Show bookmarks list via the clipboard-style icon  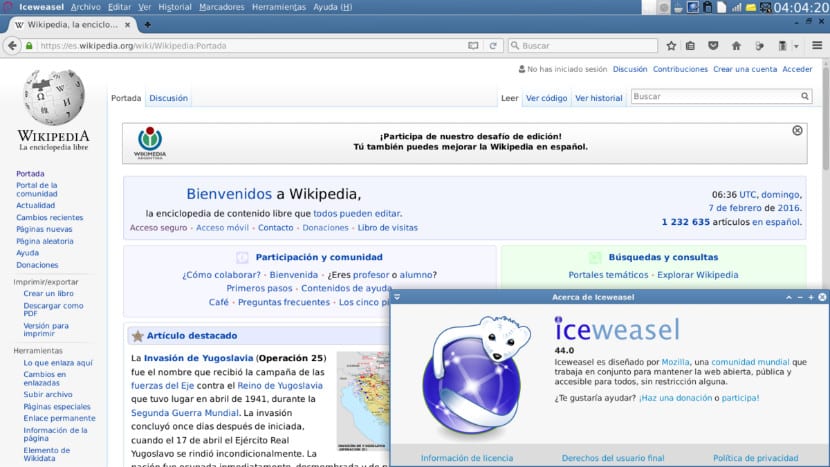point(690,46)
